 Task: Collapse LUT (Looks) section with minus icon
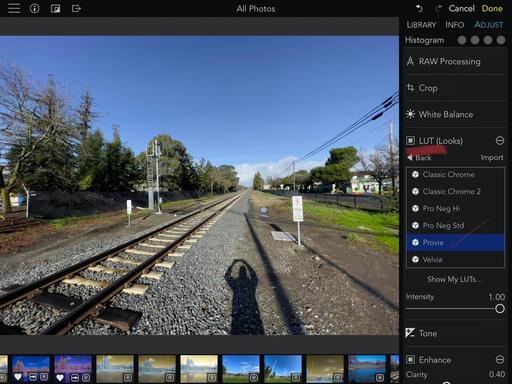point(500,141)
